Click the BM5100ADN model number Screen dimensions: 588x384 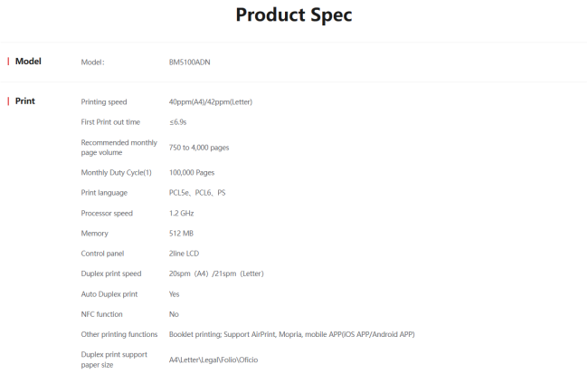[189, 62]
